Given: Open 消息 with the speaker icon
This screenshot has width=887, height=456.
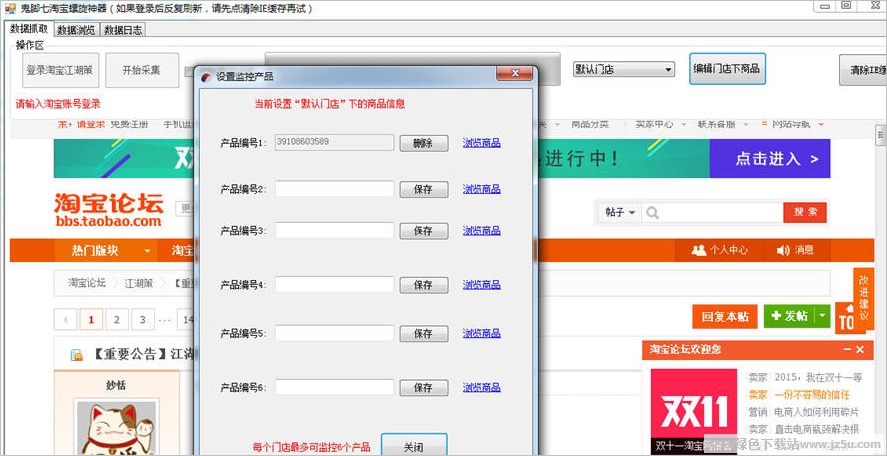Looking at the screenshot, I should tap(795, 250).
